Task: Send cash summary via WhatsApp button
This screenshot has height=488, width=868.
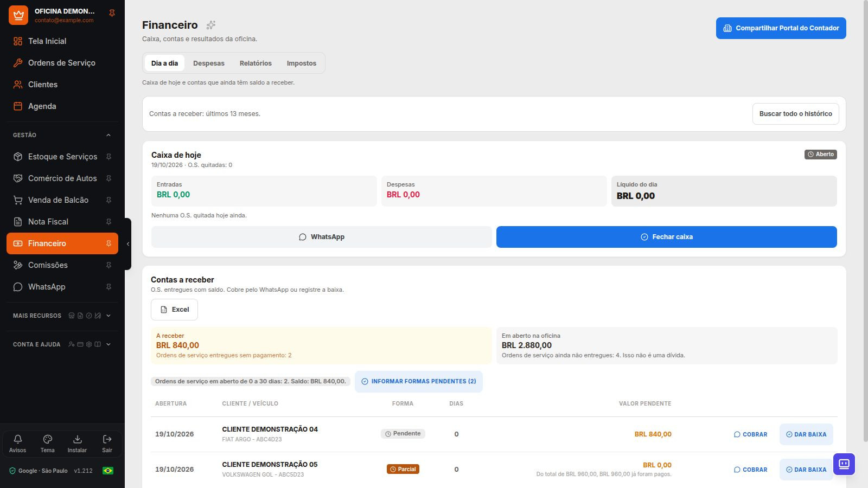Action: [x=322, y=237]
